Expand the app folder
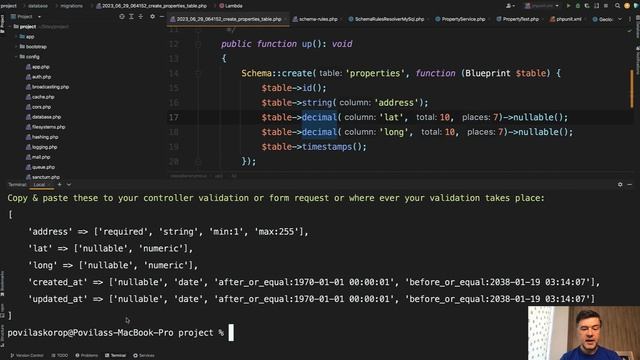Viewport: 640px width, 360px height. point(16,37)
